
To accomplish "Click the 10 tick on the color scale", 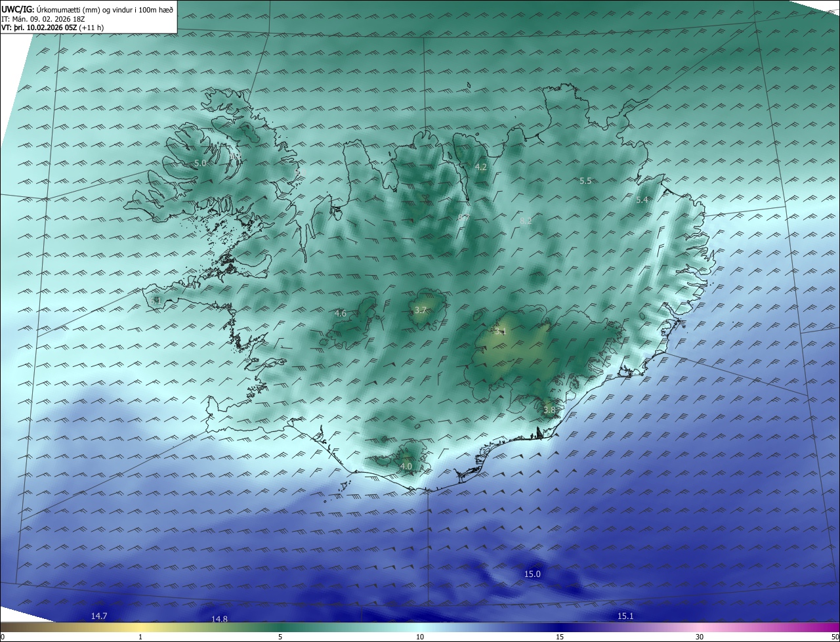I will click(x=419, y=637).
